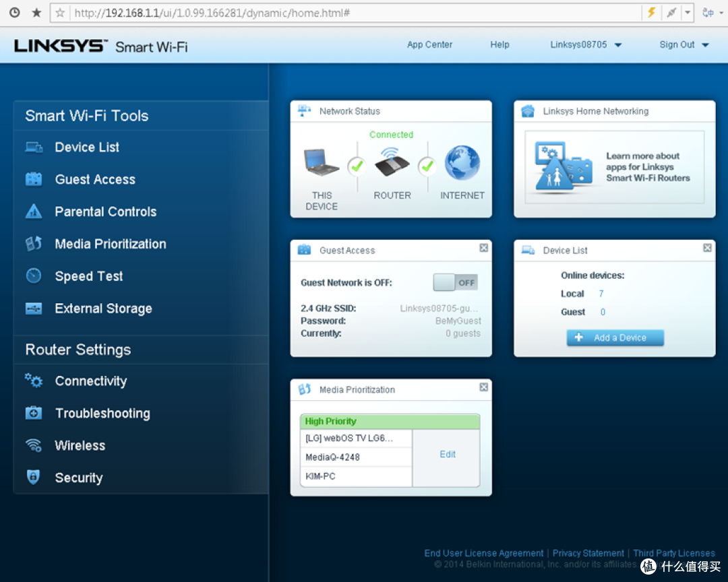Toggle the Guest Network OFF switch
The width and height of the screenshot is (728, 582).
456,282
